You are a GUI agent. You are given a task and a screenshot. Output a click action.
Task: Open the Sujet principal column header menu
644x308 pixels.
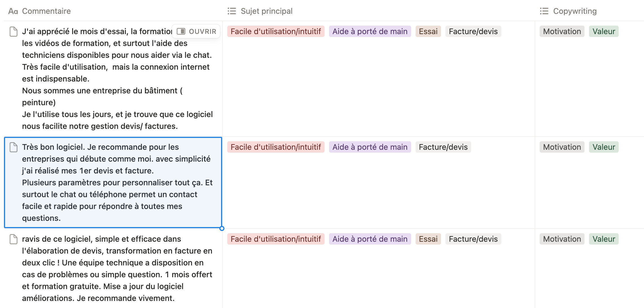pos(266,11)
